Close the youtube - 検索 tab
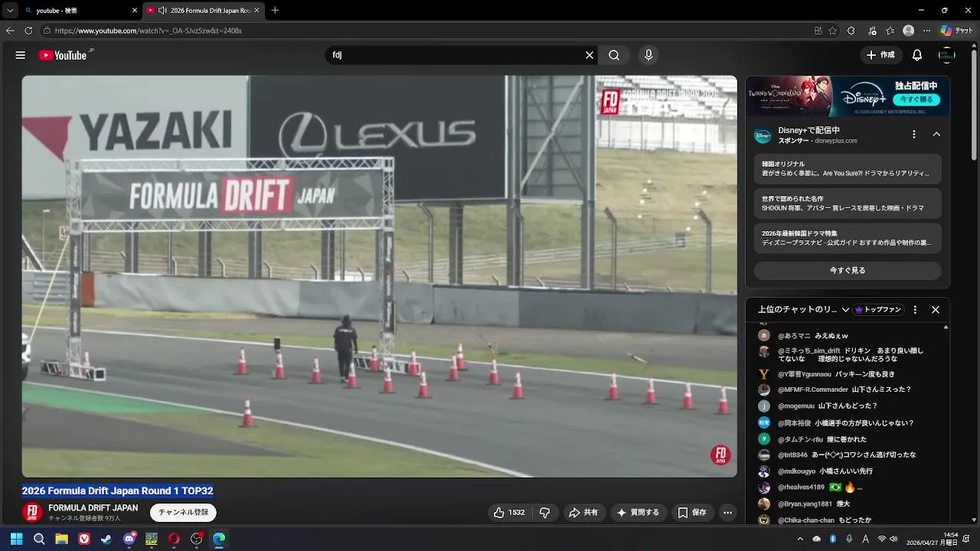This screenshot has width=980, height=551. tap(135, 11)
